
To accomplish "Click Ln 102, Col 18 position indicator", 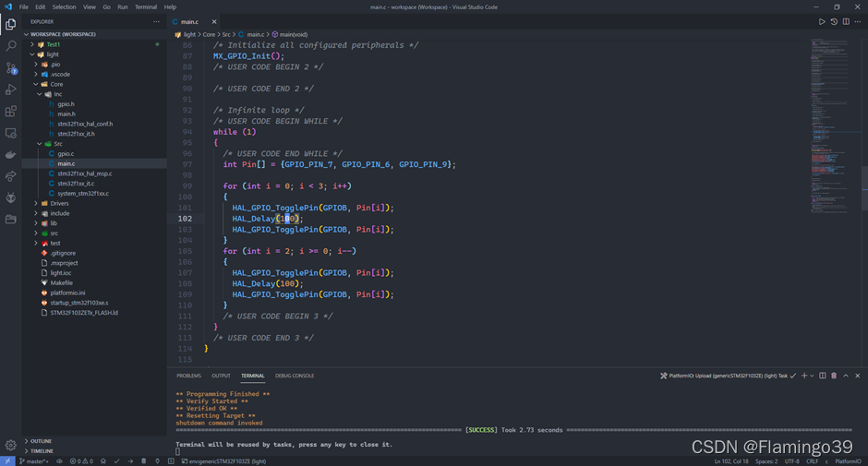I will [x=731, y=461].
